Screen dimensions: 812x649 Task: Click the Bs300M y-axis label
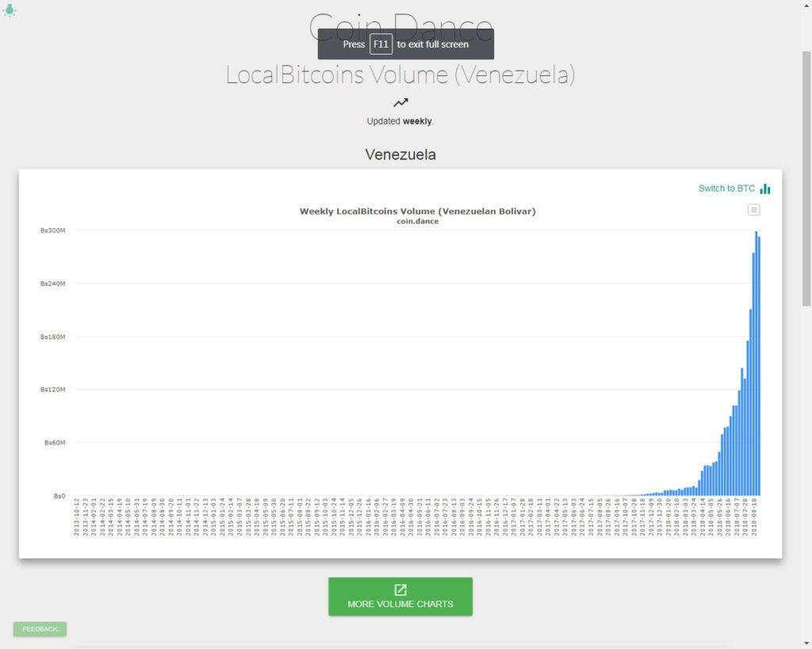click(x=53, y=231)
